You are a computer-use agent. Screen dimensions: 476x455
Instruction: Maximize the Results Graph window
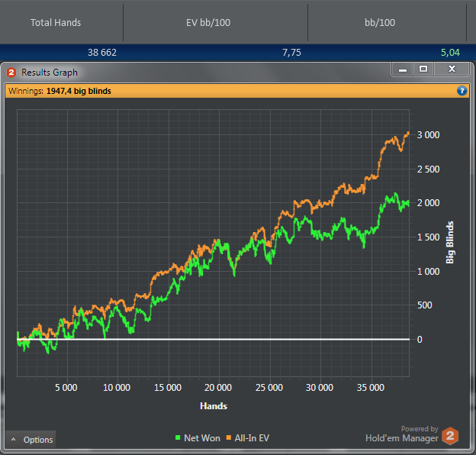tap(423, 69)
